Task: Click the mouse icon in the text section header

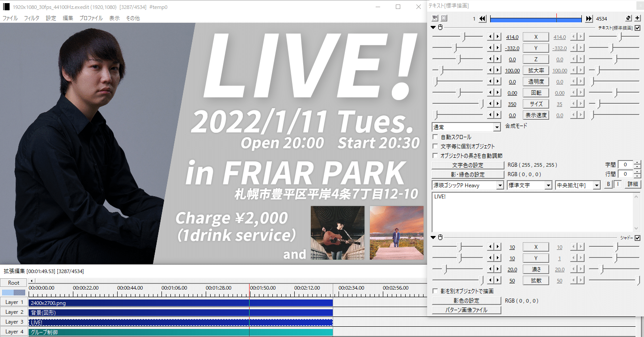Action: point(440,28)
